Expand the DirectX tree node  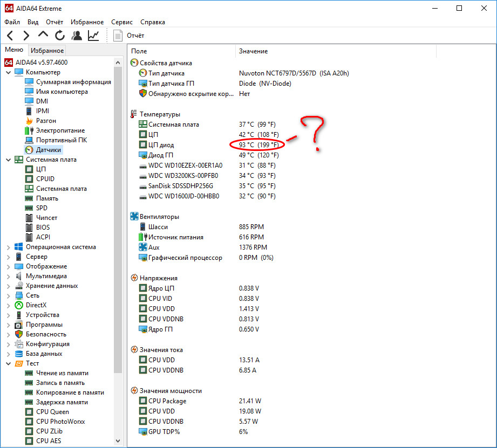tap(8, 305)
